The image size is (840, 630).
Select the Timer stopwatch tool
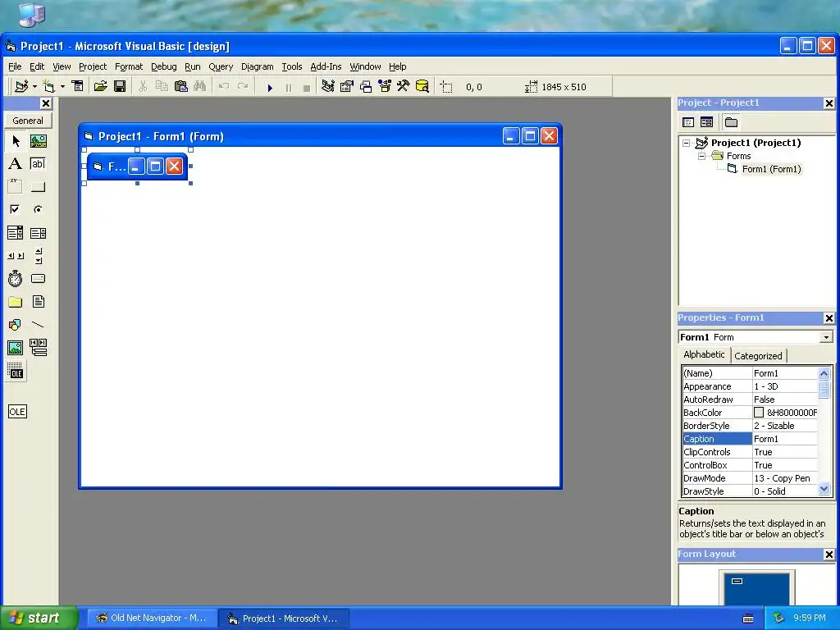click(16, 279)
